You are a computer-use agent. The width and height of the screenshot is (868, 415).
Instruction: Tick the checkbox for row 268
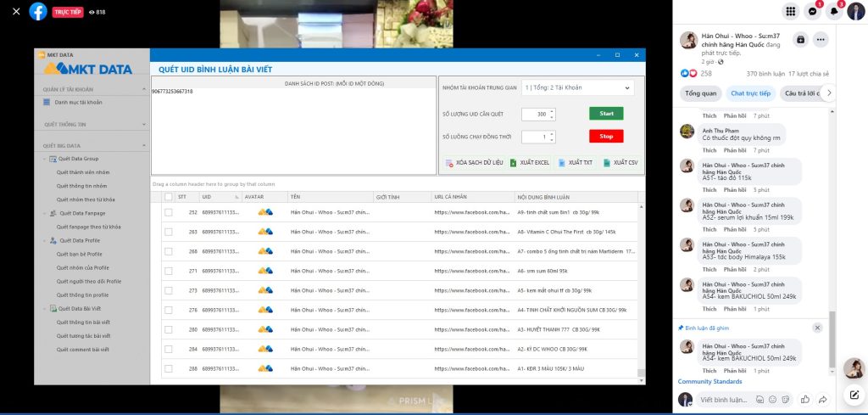coord(169,251)
